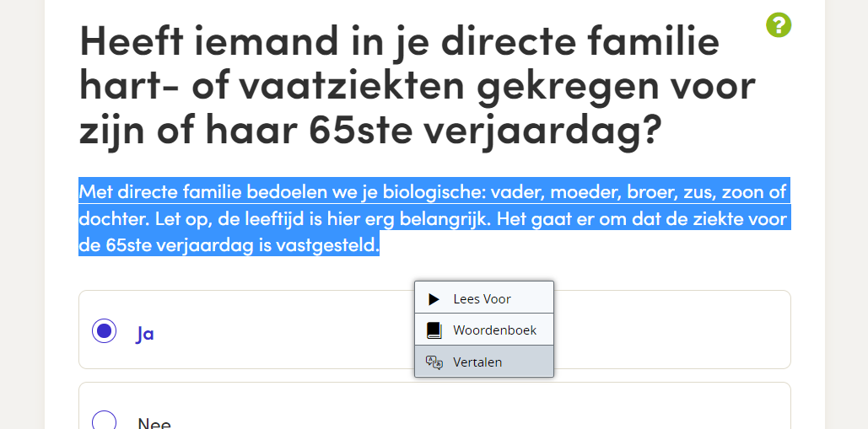Click the play triangle icon beside Lees Voor

click(434, 299)
